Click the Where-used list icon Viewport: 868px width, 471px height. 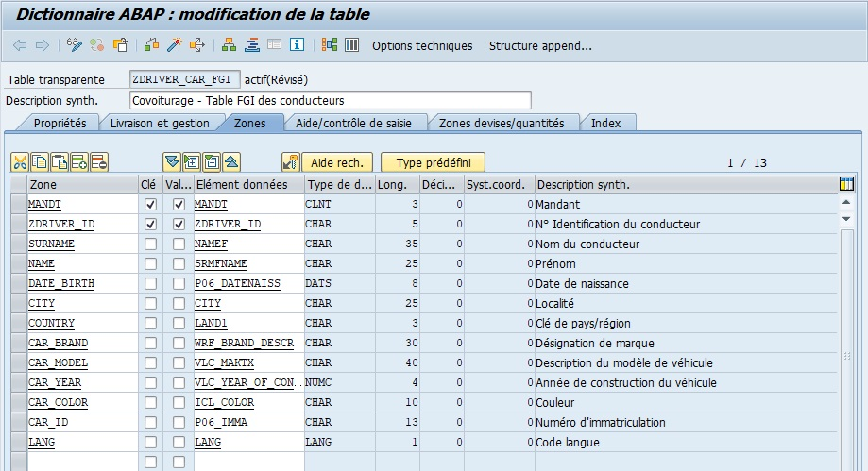coord(197,45)
